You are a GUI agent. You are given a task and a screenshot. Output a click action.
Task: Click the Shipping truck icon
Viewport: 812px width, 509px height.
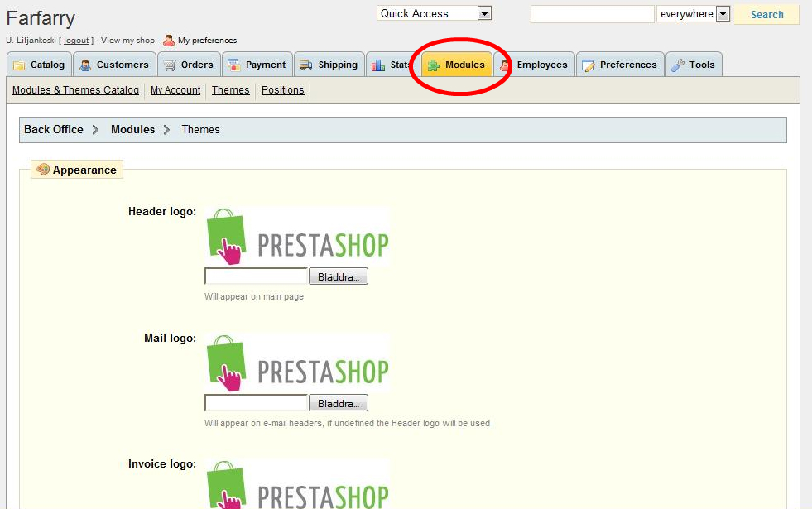[x=306, y=65]
